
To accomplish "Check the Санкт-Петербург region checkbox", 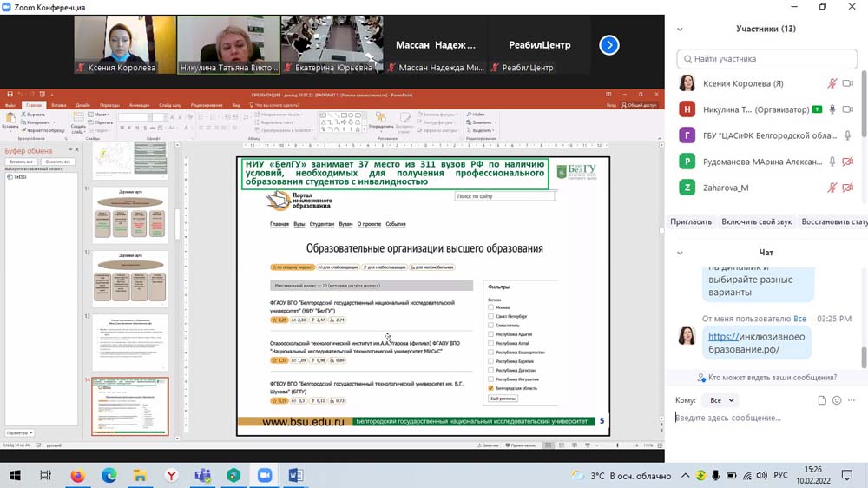I will (491, 315).
